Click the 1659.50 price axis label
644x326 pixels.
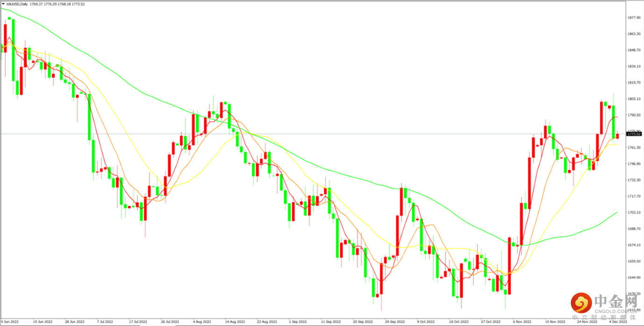[x=633, y=261]
